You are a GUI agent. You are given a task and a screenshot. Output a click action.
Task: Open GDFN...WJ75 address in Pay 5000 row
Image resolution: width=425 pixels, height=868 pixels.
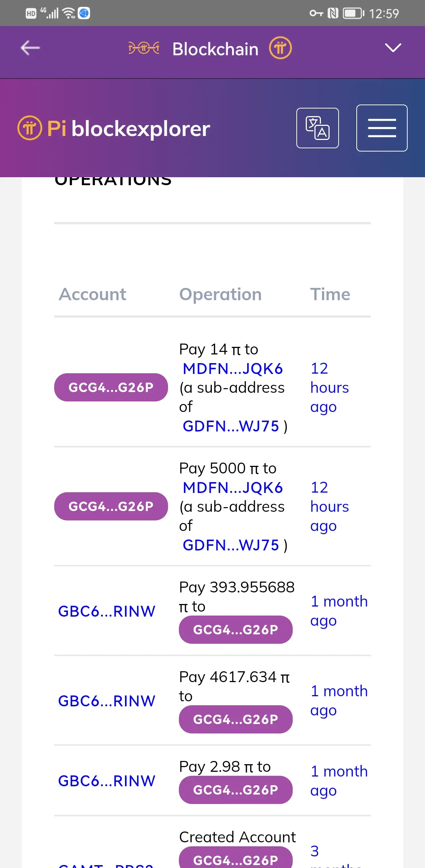(x=231, y=545)
